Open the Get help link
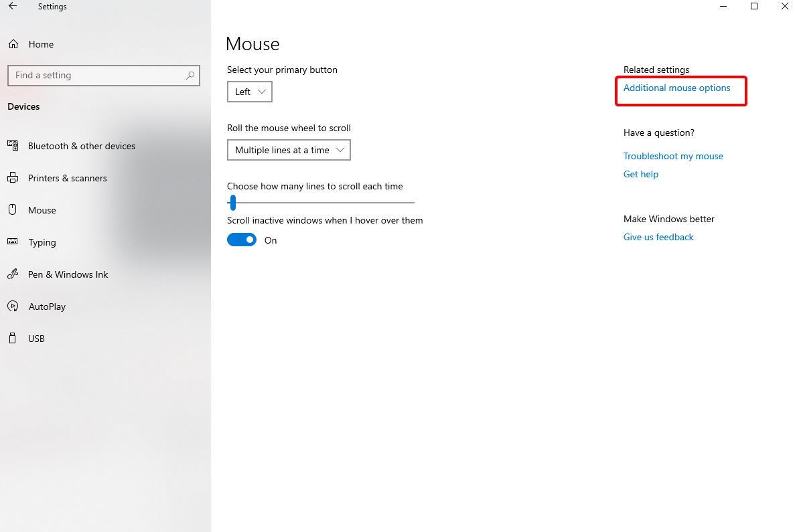Image resolution: width=795 pixels, height=532 pixels. click(640, 174)
